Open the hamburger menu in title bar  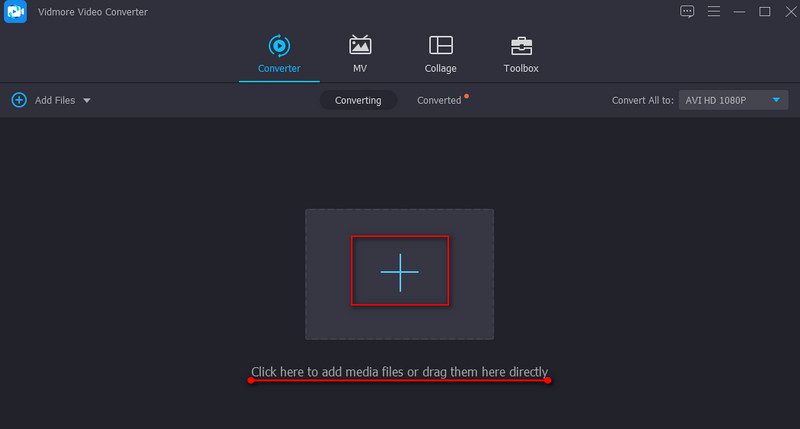(x=713, y=11)
